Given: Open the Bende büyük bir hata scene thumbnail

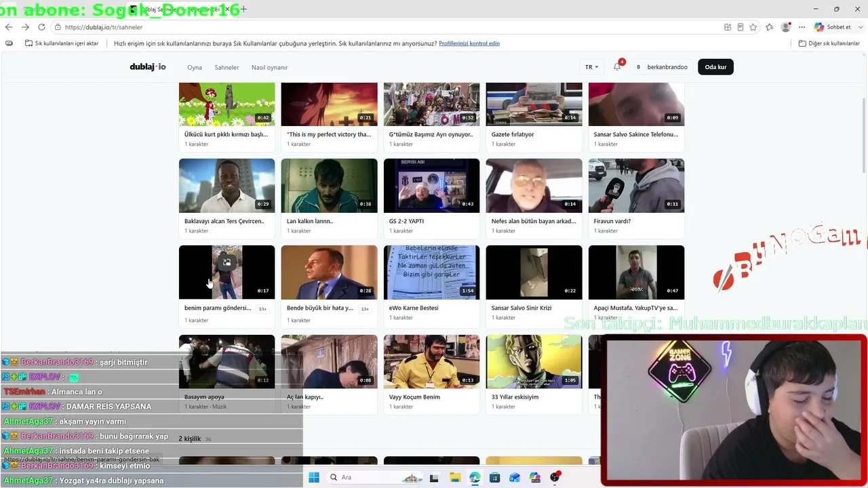Looking at the screenshot, I should point(329,272).
